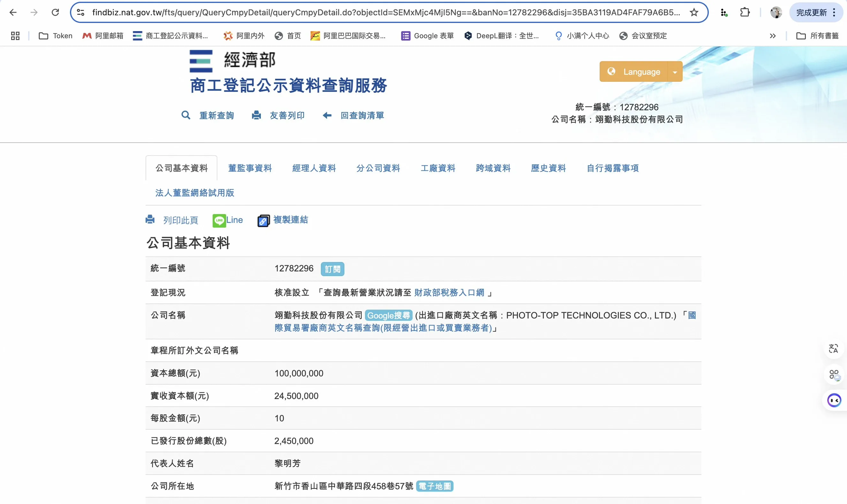Click the browser reload icon
This screenshot has height=504, width=847.
55,12
